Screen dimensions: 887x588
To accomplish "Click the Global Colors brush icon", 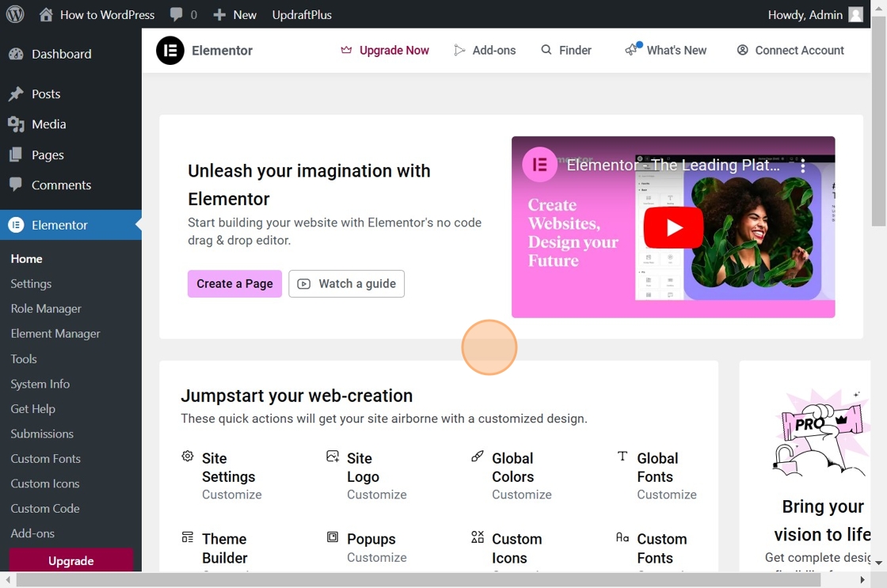I will [478, 457].
